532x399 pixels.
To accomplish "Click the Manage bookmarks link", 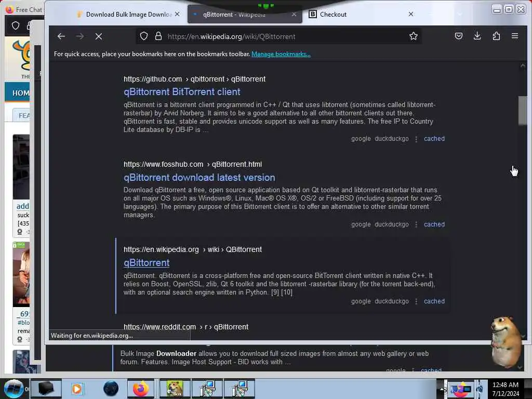I will (281, 54).
